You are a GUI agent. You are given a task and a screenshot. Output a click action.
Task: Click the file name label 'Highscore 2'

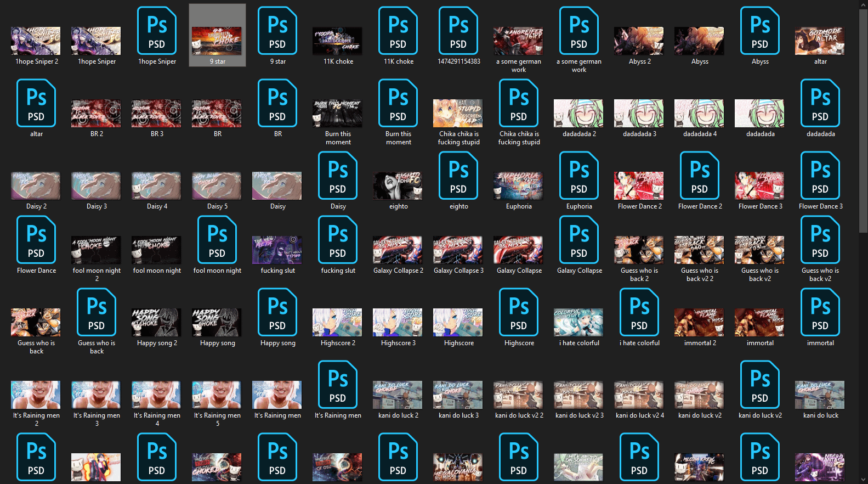click(x=338, y=343)
